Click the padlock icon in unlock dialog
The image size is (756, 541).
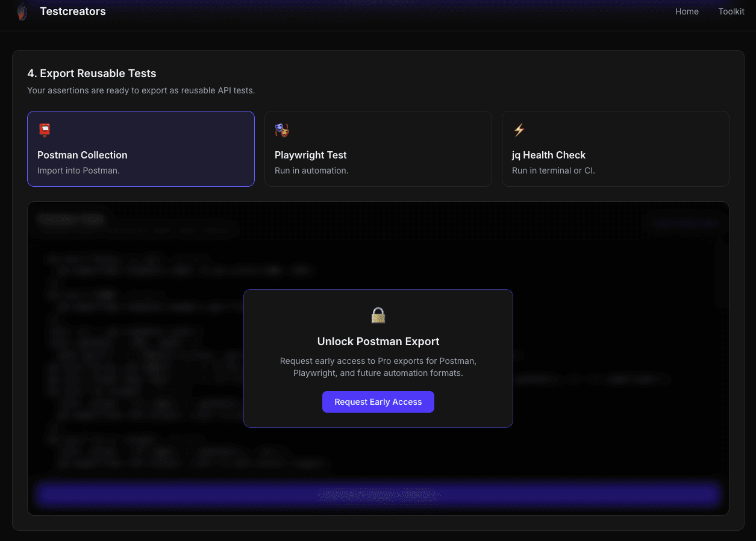[x=378, y=315]
